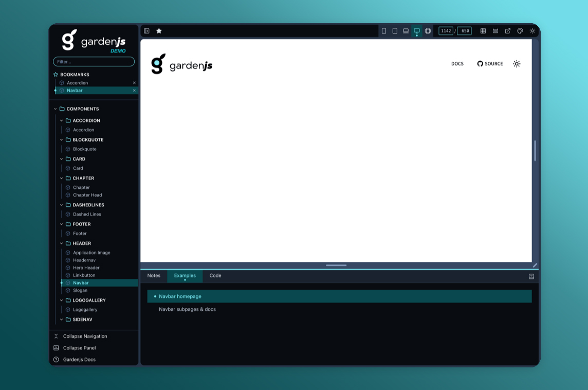
Task: Switch to the Code tab
Action: coord(215,276)
